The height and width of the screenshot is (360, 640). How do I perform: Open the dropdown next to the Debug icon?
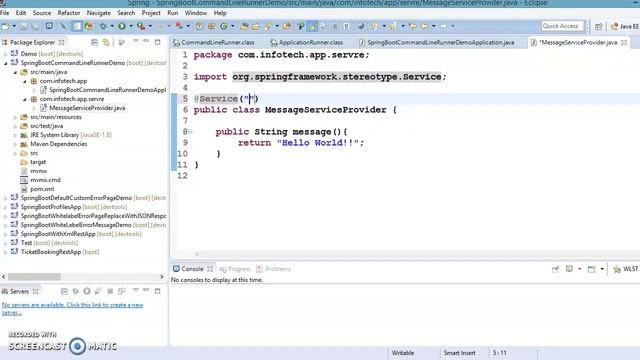point(112,26)
